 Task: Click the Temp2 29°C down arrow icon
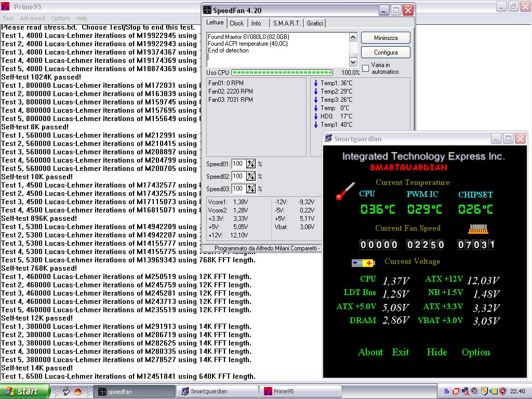click(316, 91)
